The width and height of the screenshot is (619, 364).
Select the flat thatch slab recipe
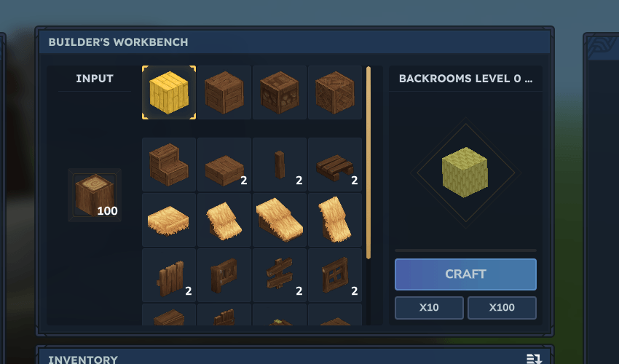coord(169,220)
